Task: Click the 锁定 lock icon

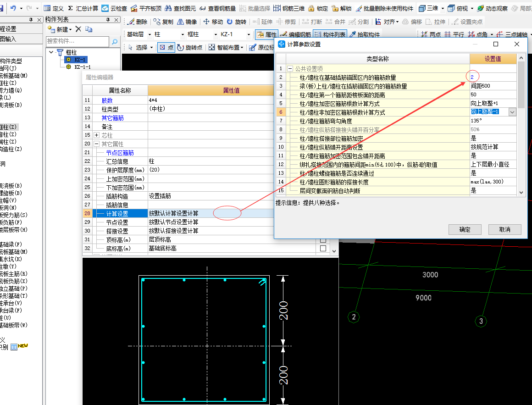Action: pyautogui.click(x=318, y=8)
